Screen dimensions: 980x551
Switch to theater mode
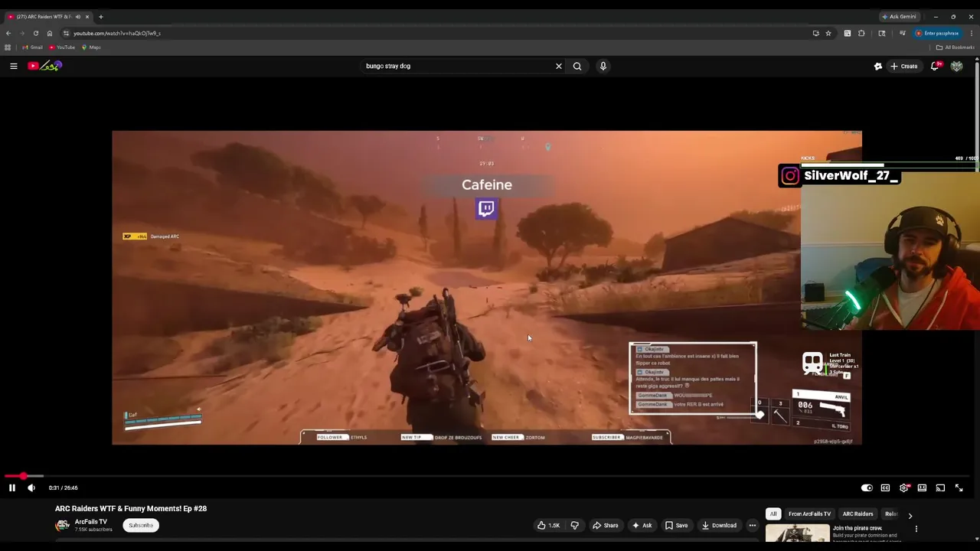(922, 487)
